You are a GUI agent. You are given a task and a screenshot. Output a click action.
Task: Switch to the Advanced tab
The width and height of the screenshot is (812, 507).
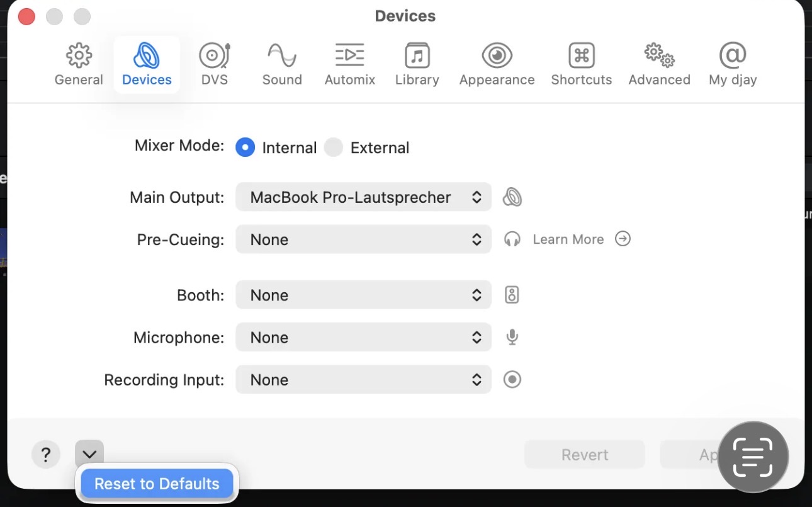pos(659,64)
